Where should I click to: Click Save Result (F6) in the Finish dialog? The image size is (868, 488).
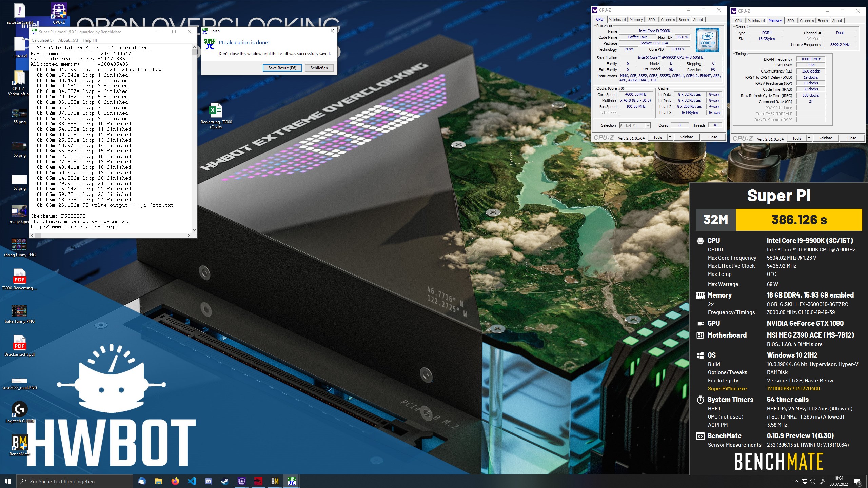pyautogui.click(x=282, y=68)
